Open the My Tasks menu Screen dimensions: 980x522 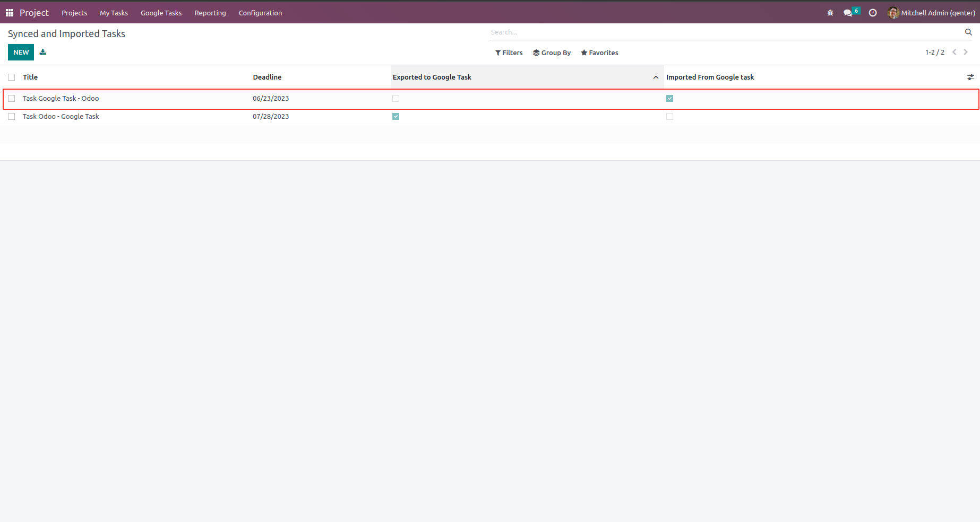tap(114, 13)
